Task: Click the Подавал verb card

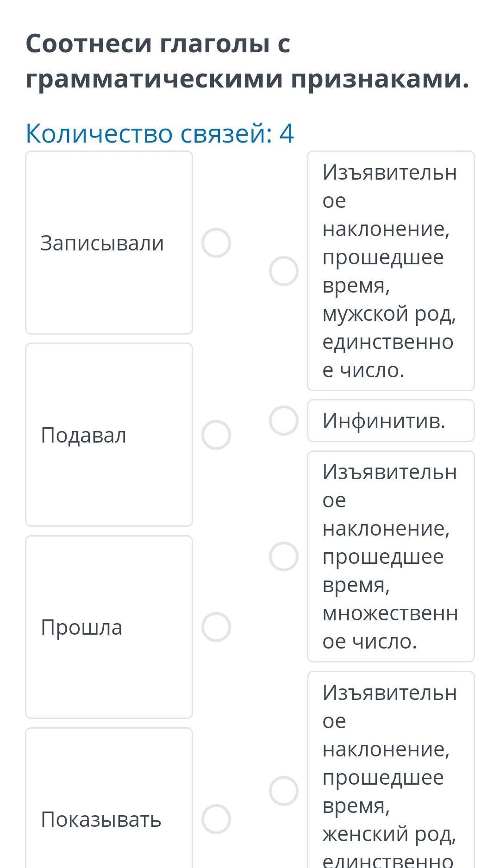Action: 109,435
